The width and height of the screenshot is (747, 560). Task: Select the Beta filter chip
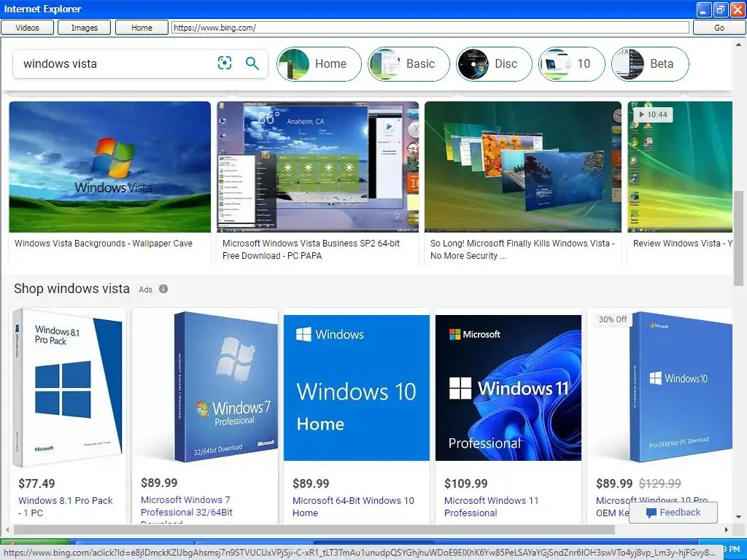click(x=650, y=64)
